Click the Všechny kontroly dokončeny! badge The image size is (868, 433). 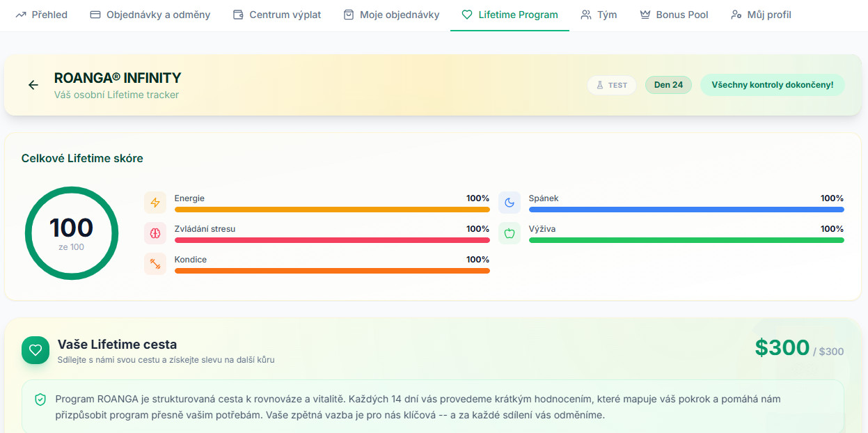(x=772, y=85)
